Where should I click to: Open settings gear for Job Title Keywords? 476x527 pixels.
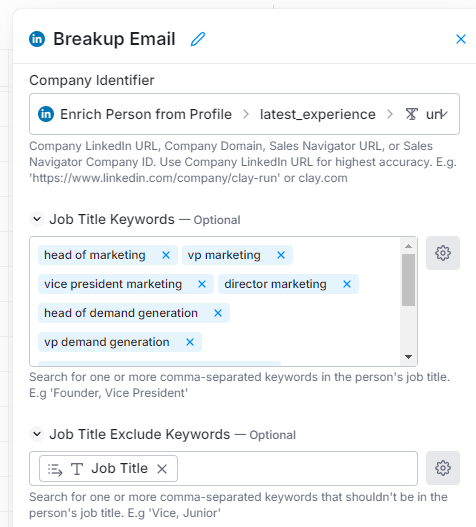(443, 253)
